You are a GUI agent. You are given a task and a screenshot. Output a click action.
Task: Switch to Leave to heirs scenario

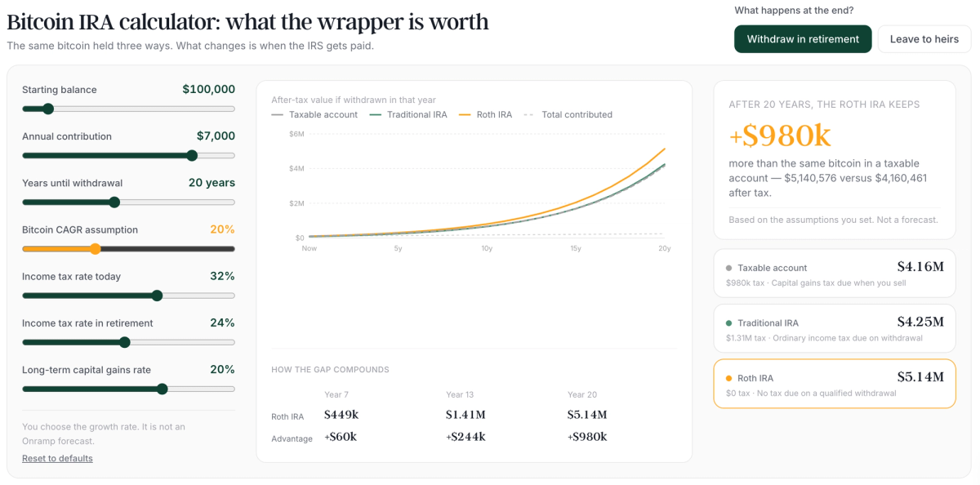(x=924, y=39)
